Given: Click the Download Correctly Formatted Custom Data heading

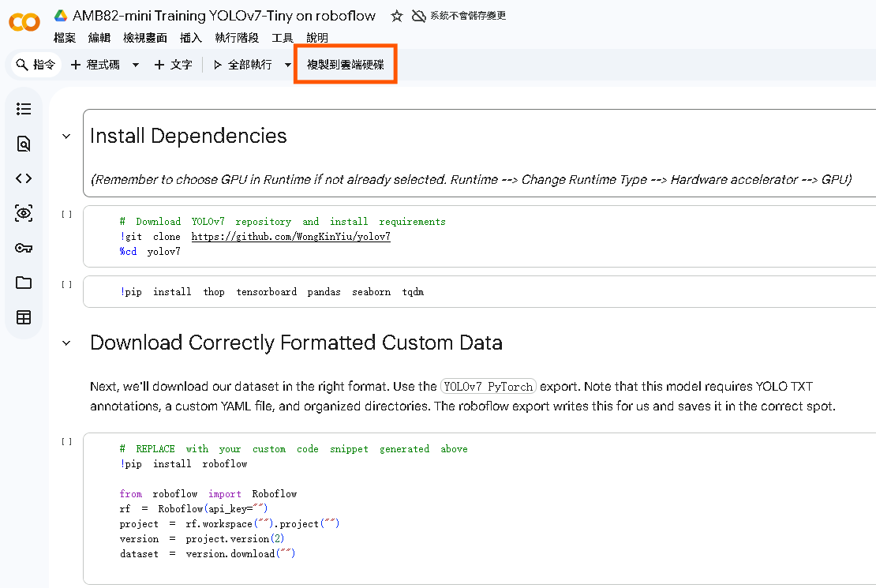Looking at the screenshot, I should click(296, 343).
